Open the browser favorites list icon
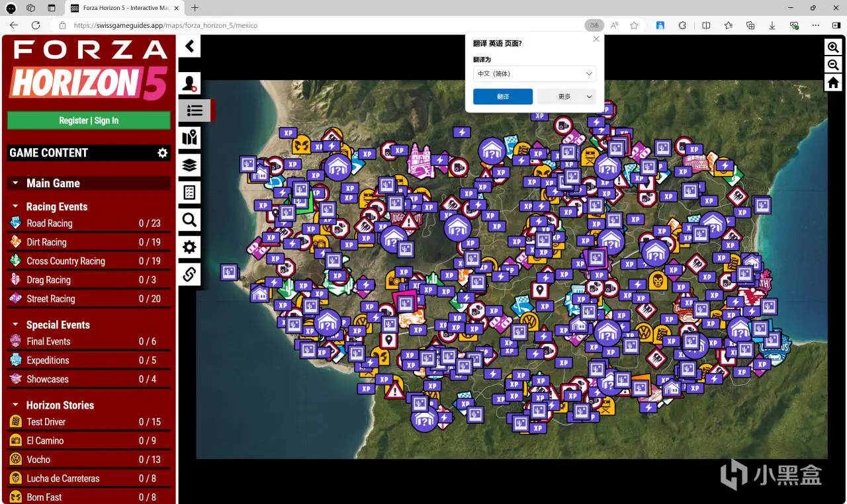The height and width of the screenshot is (504, 847). coord(729,25)
